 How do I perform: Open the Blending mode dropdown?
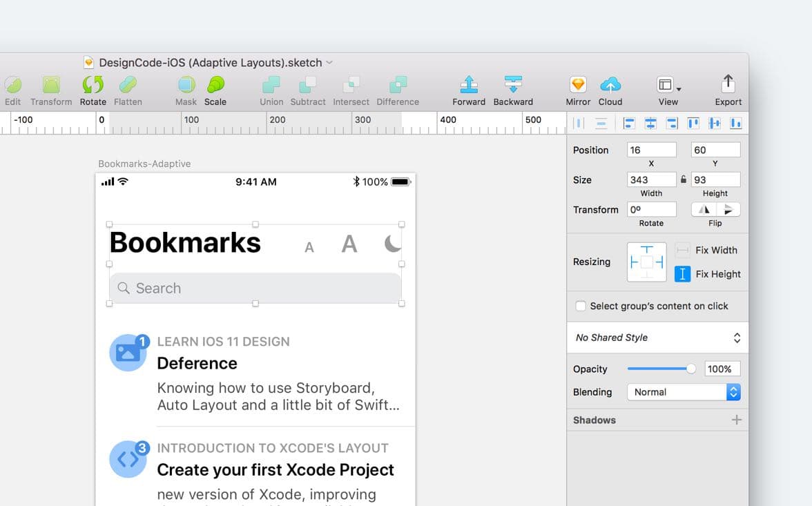(x=684, y=392)
